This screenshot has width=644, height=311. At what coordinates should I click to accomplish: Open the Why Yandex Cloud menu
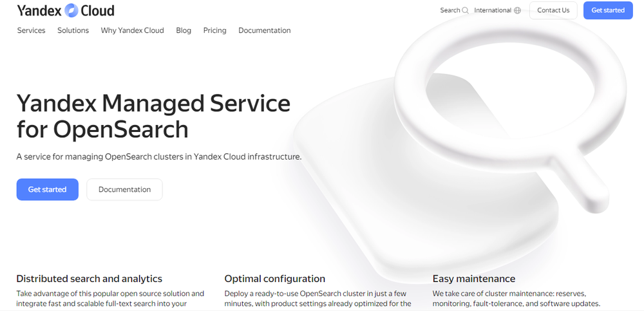pos(132,30)
